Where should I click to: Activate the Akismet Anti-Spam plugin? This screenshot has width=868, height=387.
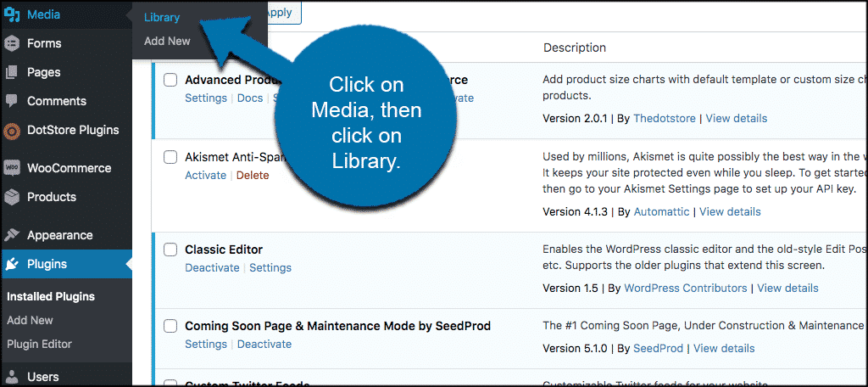point(205,175)
